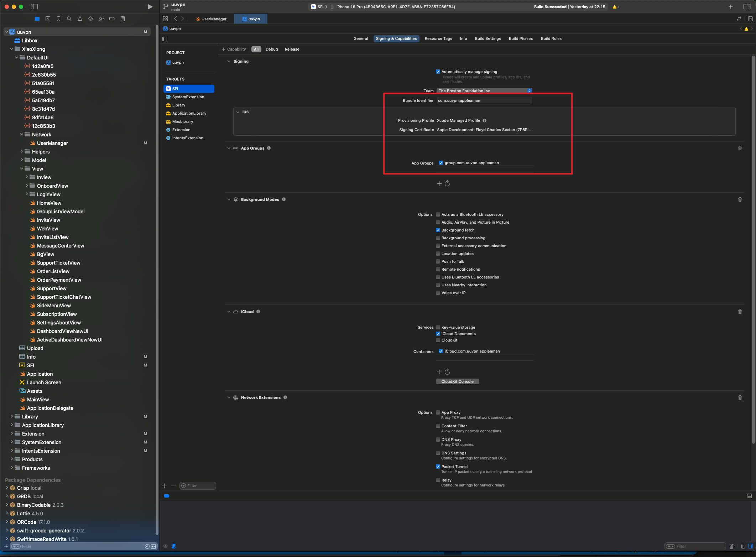Add a target with the plus under the targets list
Viewport: 756px width, 557px height.
[x=165, y=486]
